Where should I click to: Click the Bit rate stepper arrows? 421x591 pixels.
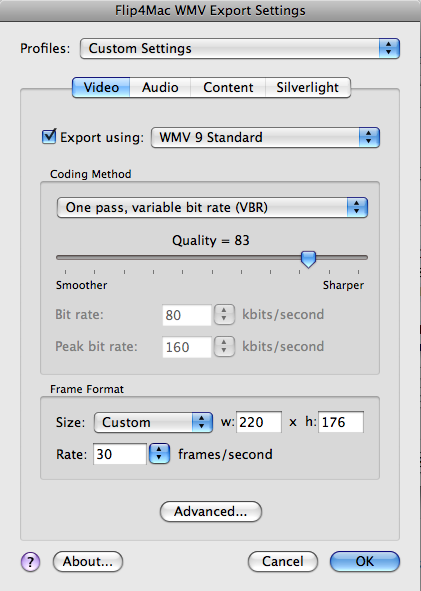tap(224, 314)
